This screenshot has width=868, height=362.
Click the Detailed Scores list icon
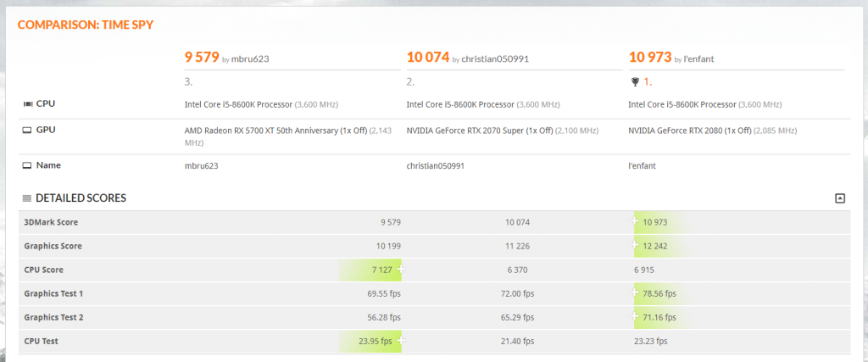[27, 198]
